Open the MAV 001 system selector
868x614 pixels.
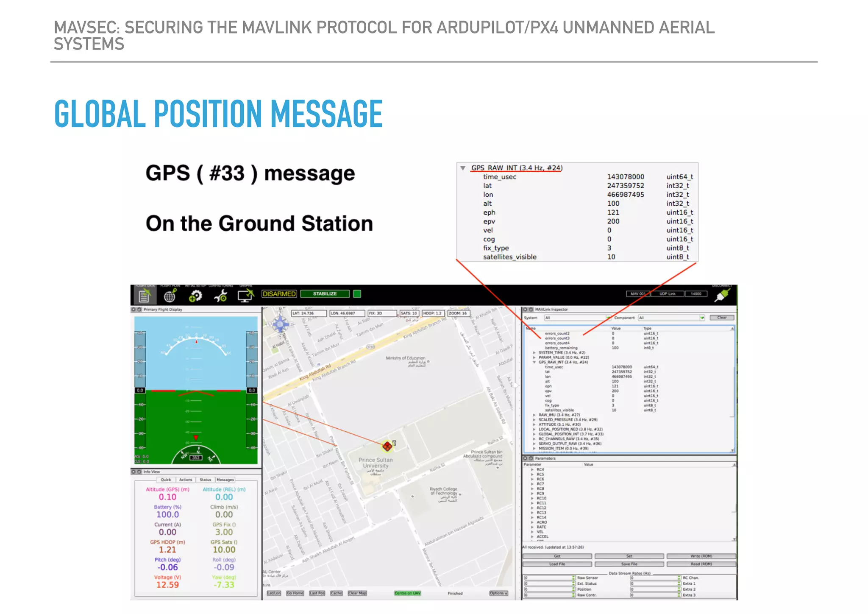click(x=638, y=294)
